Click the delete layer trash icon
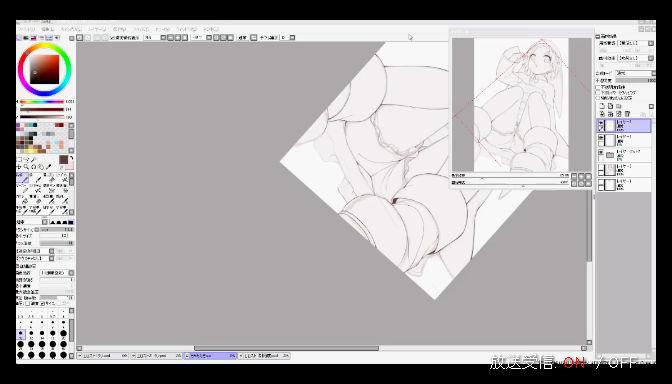The image size is (672, 384). (627, 114)
